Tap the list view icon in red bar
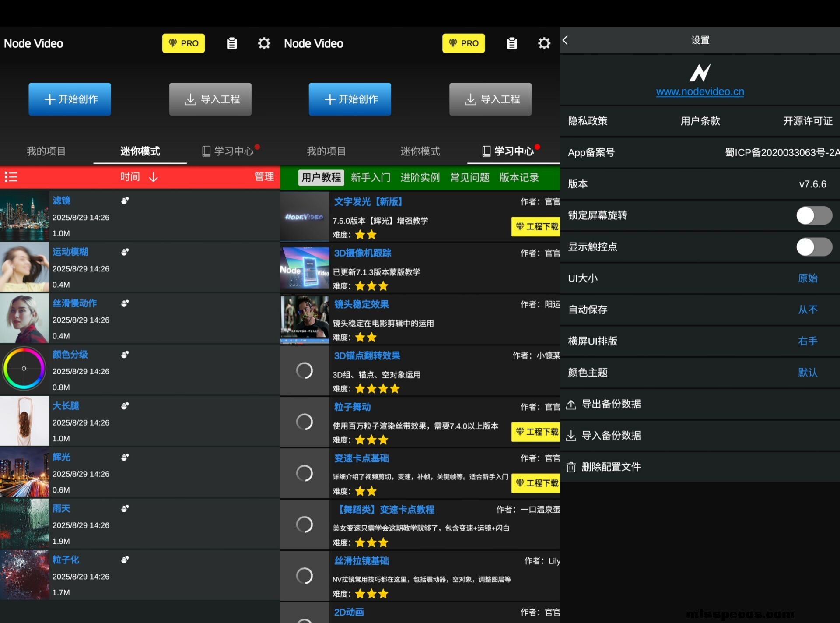The image size is (840, 623). (11, 177)
